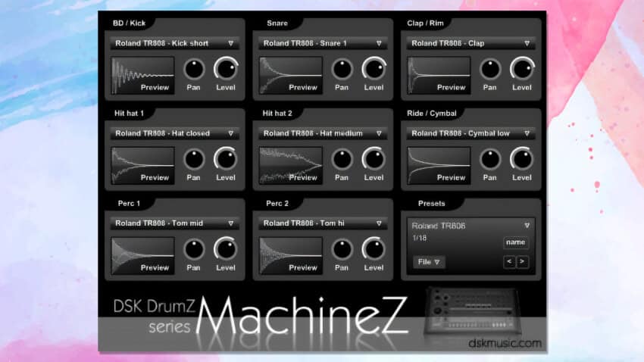Open the Perc 2 Tom hi dropdown
Screen dimensions: 644x362
click(x=323, y=223)
